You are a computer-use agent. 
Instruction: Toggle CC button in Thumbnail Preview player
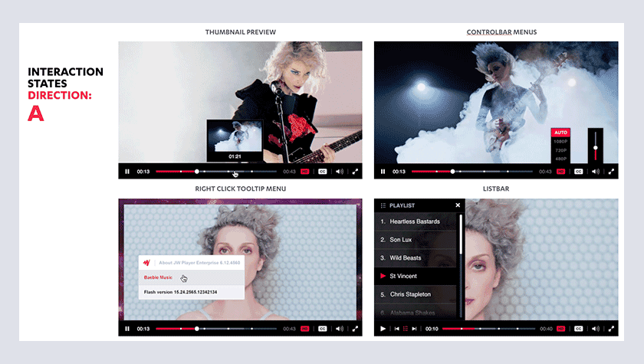coord(322,172)
